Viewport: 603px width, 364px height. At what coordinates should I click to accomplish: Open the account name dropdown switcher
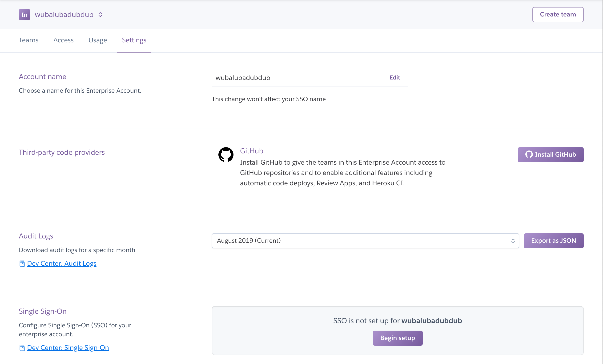99,15
